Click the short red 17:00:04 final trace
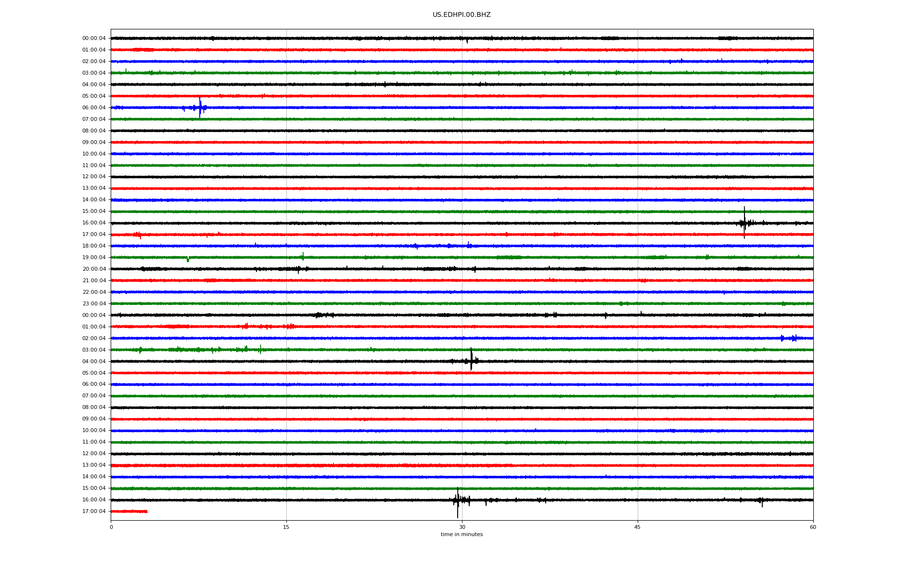Viewport: 924px width, 578px height. (129, 511)
